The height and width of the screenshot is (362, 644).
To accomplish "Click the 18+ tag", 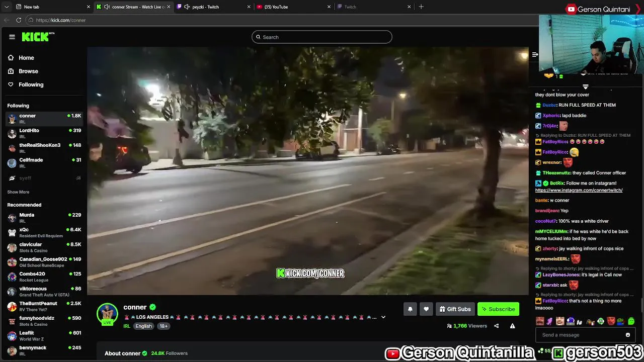I will [164, 326].
